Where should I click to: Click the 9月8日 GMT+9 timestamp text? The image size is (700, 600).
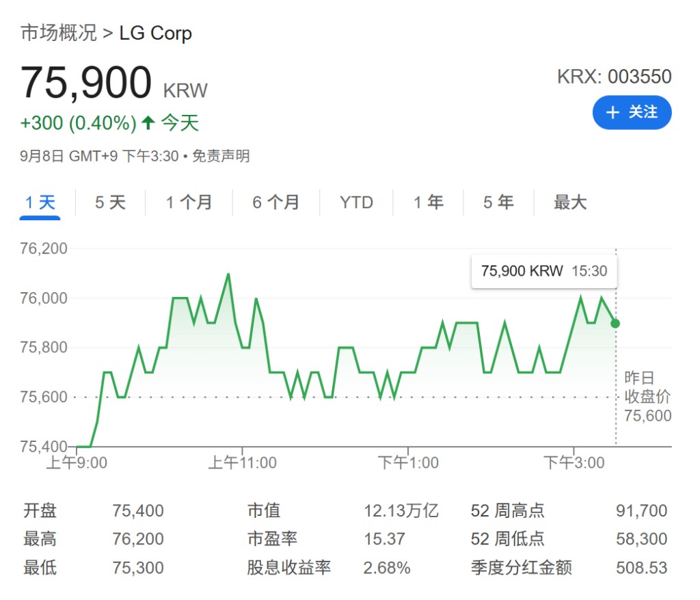coord(99,156)
